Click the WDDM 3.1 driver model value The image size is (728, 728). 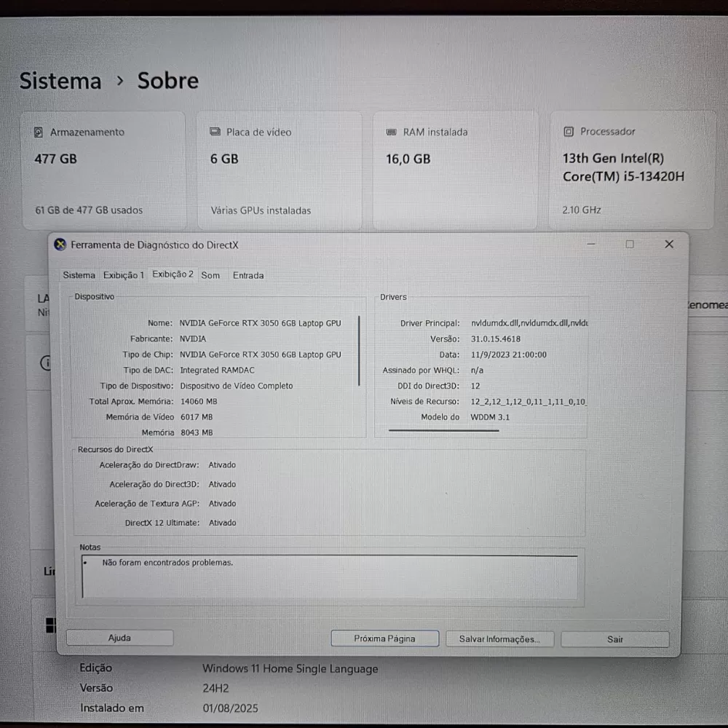(490, 417)
